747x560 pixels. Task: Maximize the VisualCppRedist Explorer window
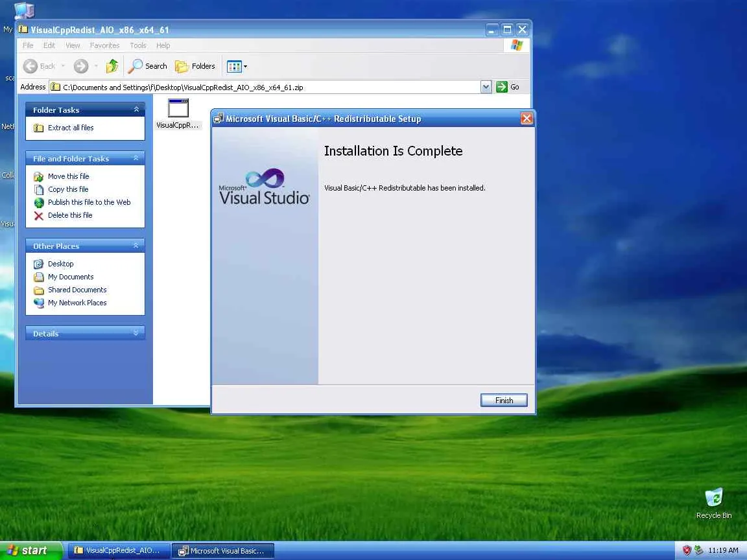(507, 30)
